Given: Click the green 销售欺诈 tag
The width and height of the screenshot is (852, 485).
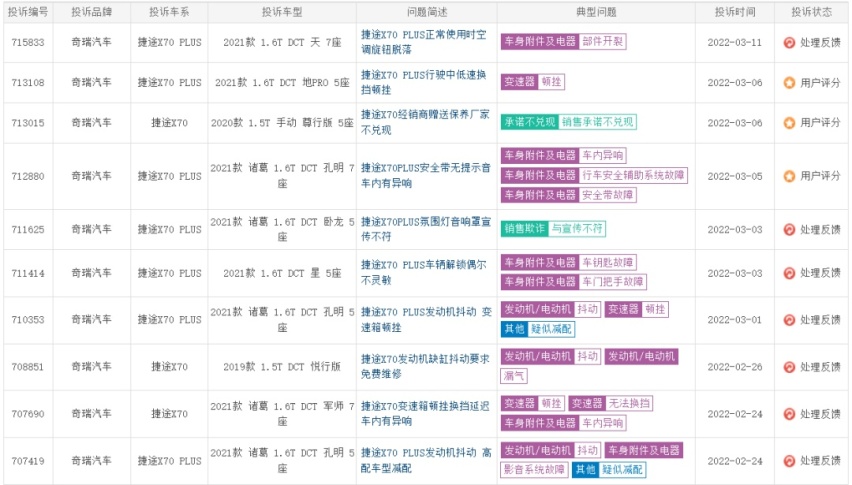Looking at the screenshot, I should point(524,229).
